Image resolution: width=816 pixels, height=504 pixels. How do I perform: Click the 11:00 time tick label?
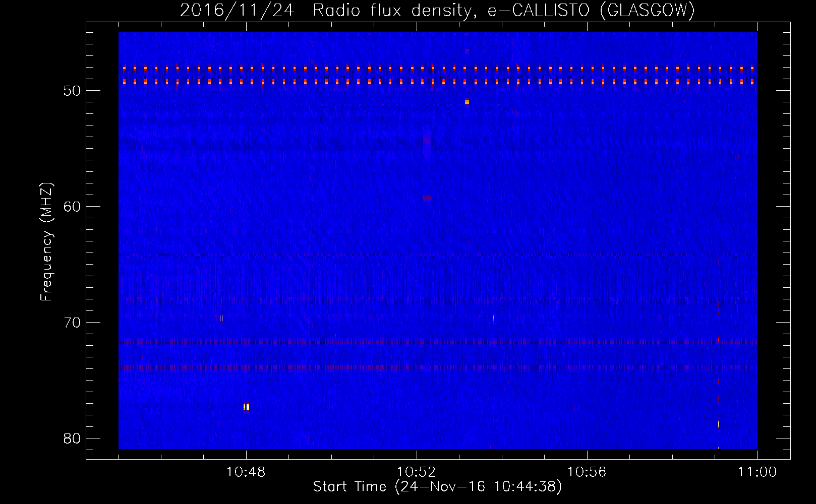(x=757, y=472)
